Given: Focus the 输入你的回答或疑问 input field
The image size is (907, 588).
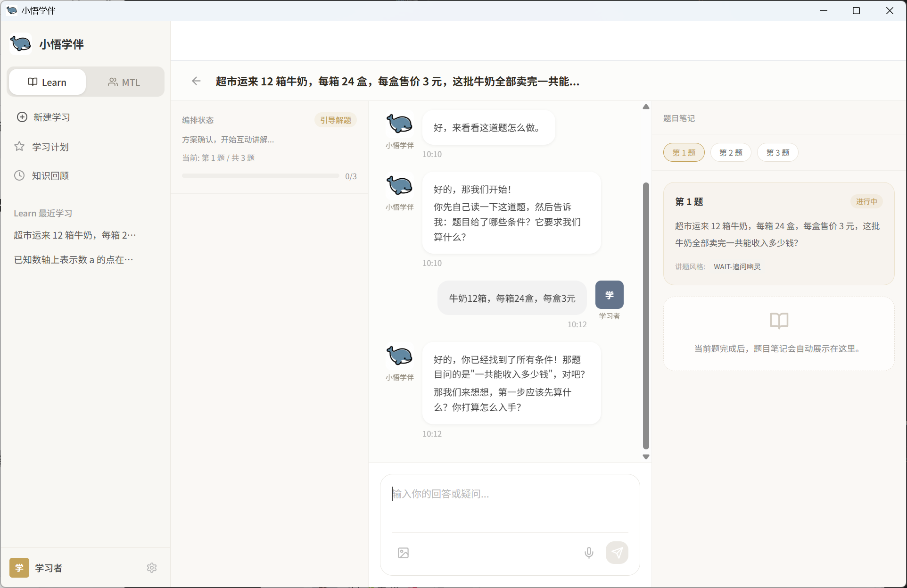Looking at the screenshot, I should click(510, 505).
